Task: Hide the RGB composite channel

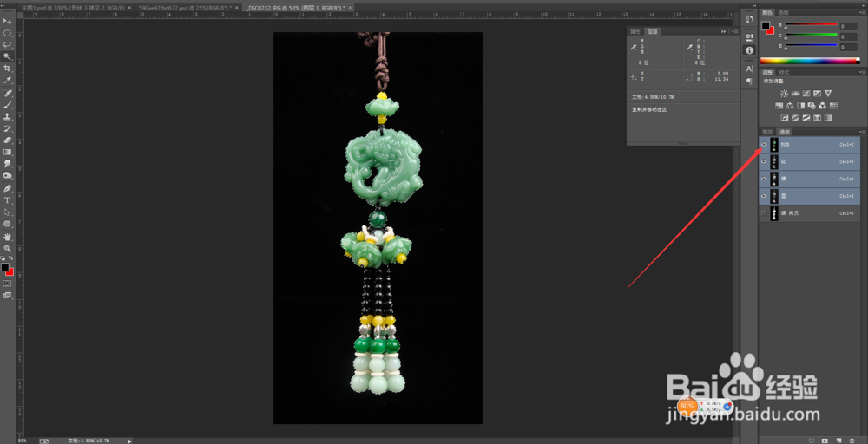Action: point(764,145)
